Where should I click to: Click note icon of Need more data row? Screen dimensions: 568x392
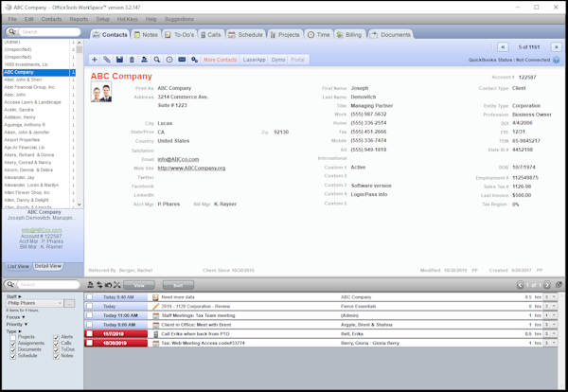(156, 297)
